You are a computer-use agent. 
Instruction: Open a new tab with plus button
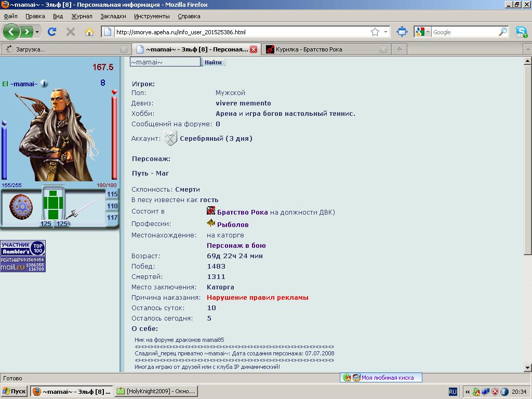(x=400, y=49)
